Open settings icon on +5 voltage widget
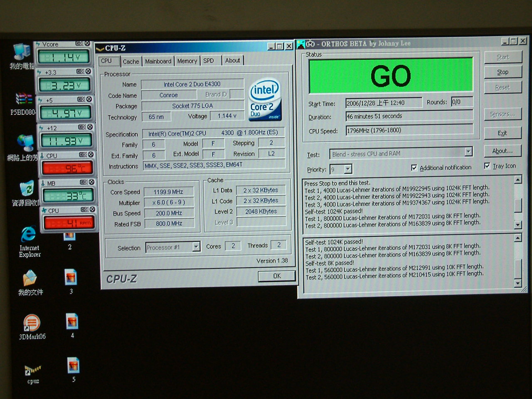Screen dimensions: 532x399 point(81,99)
